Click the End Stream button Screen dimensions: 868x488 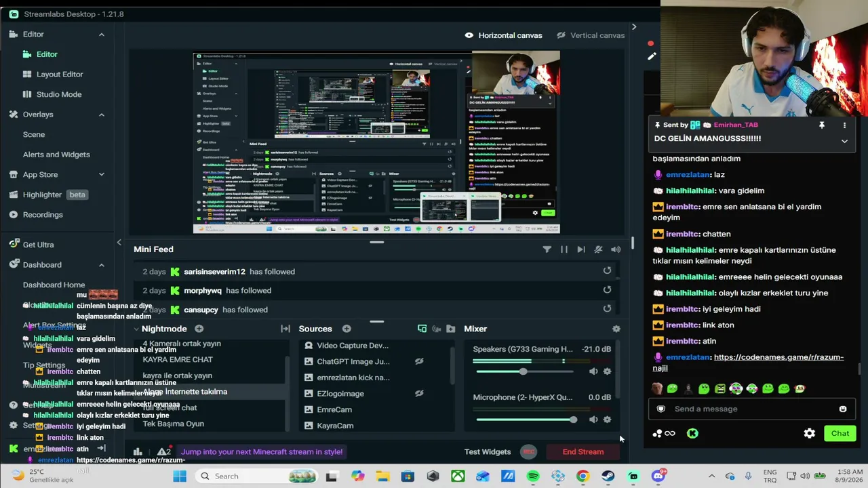[583, 452]
